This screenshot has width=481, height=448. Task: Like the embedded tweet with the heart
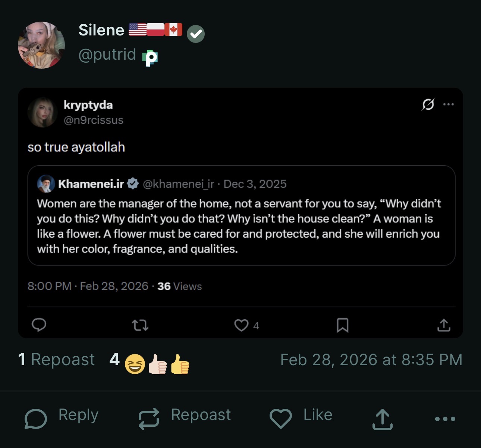coord(241,325)
